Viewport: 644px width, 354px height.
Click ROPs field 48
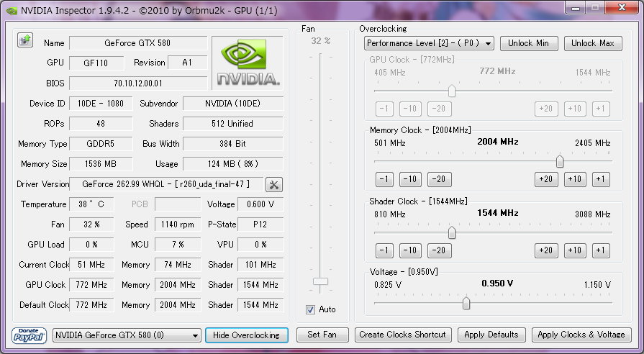point(101,124)
